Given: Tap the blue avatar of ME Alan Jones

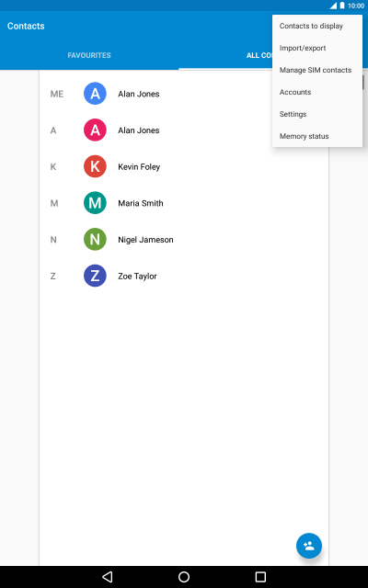Looking at the screenshot, I should (95, 94).
